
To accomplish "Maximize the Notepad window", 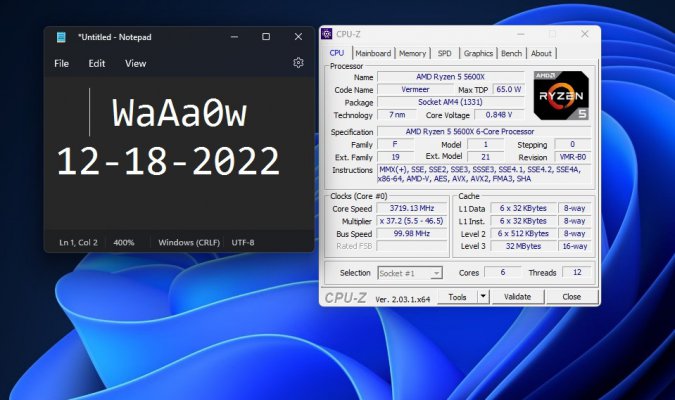I will coord(266,37).
